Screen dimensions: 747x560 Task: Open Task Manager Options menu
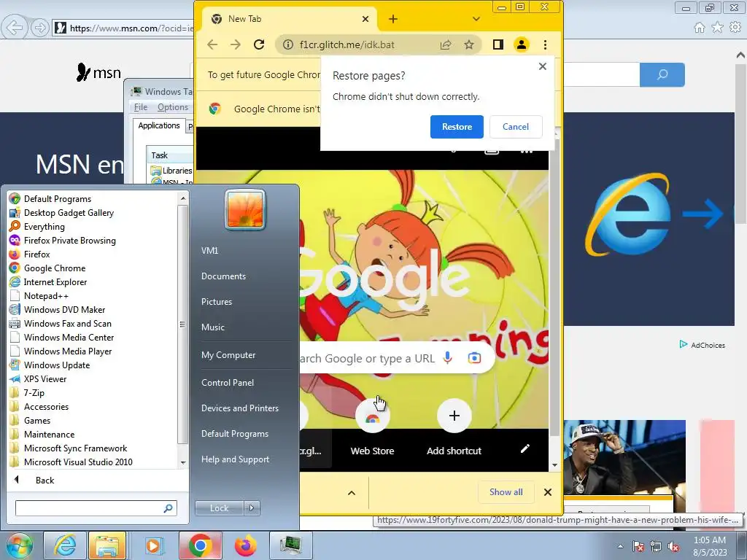point(172,107)
